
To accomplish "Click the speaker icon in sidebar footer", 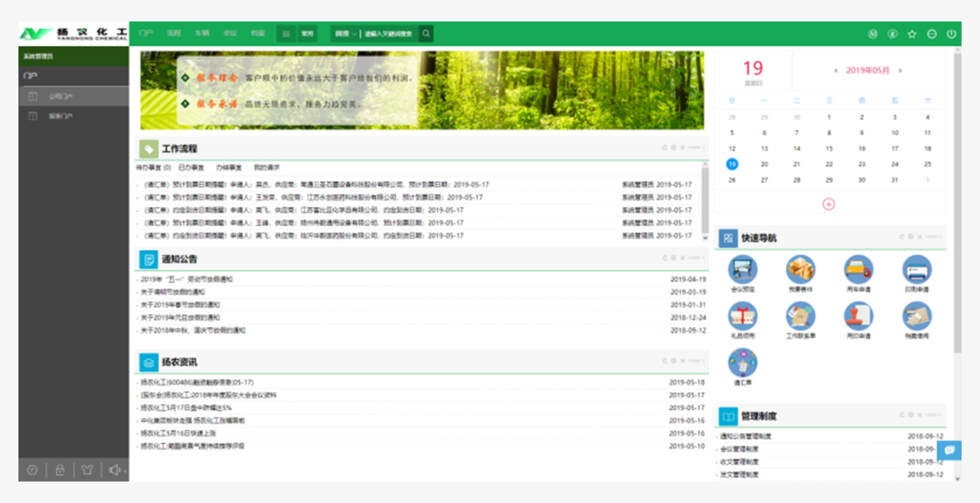I will 115,470.
